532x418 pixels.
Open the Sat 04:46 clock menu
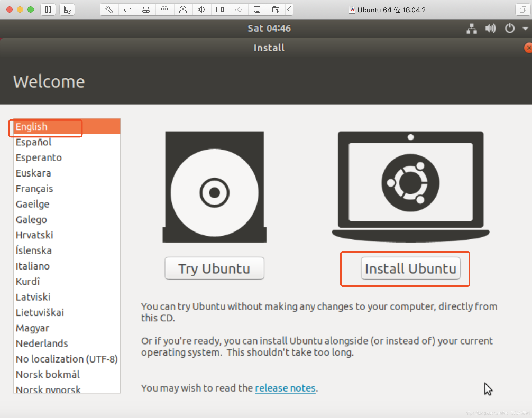(x=269, y=28)
